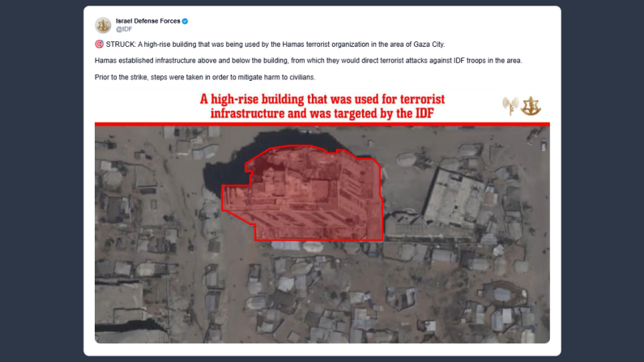
Task: Click the words "IDF troops" in second paragraph
Action: 470,61
